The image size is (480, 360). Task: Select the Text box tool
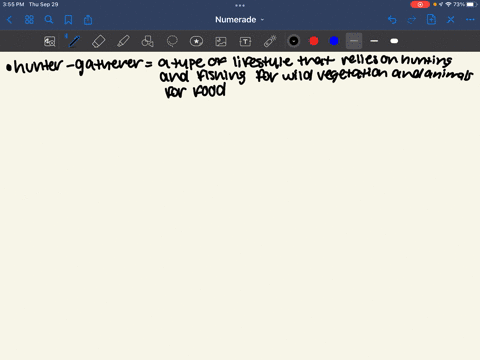[245, 41]
